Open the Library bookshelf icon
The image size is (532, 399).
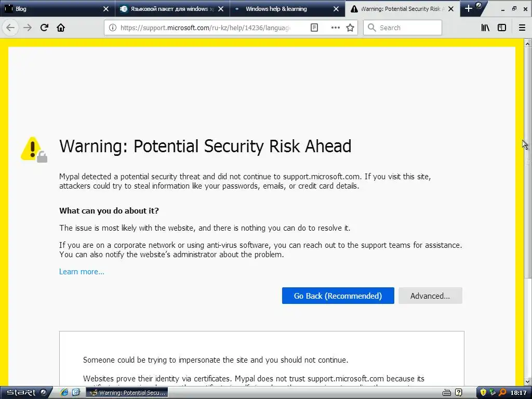coord(485,28)
